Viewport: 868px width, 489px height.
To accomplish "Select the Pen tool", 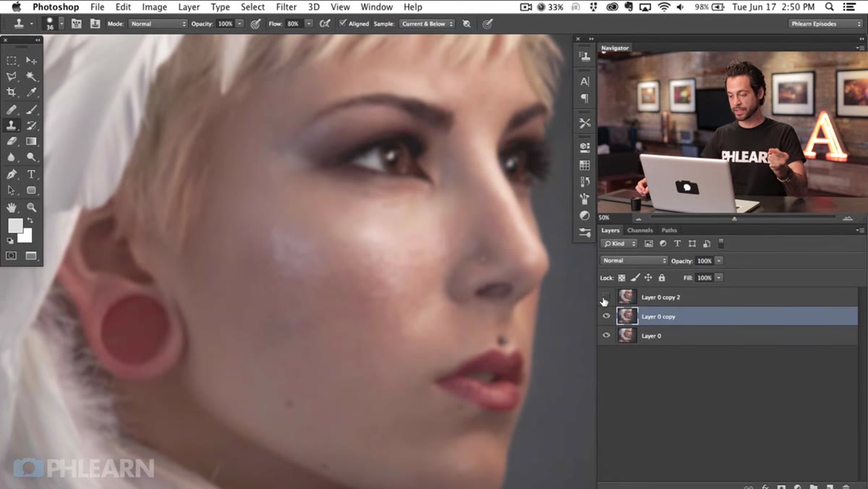I will [x=12, y=174].
